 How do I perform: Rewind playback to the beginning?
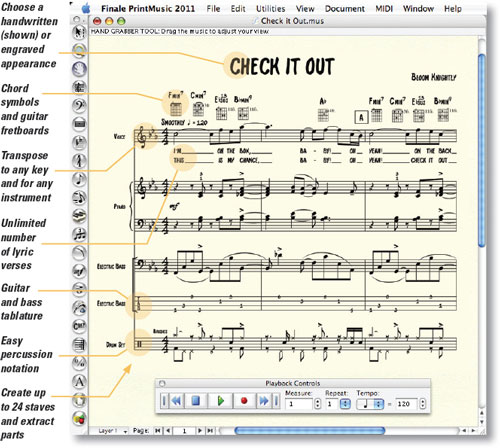click(x=164, y=400)
